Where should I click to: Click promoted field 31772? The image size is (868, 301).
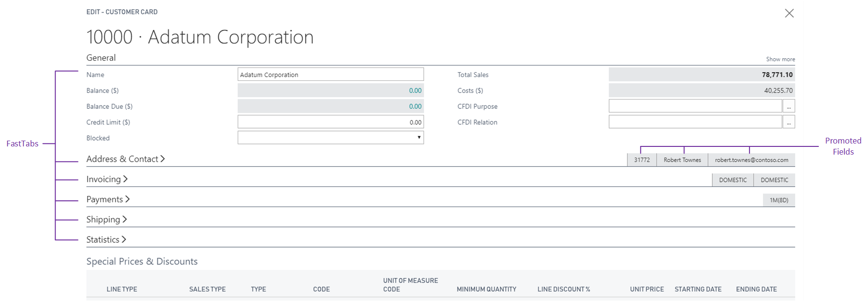click(x=641, y=160)
